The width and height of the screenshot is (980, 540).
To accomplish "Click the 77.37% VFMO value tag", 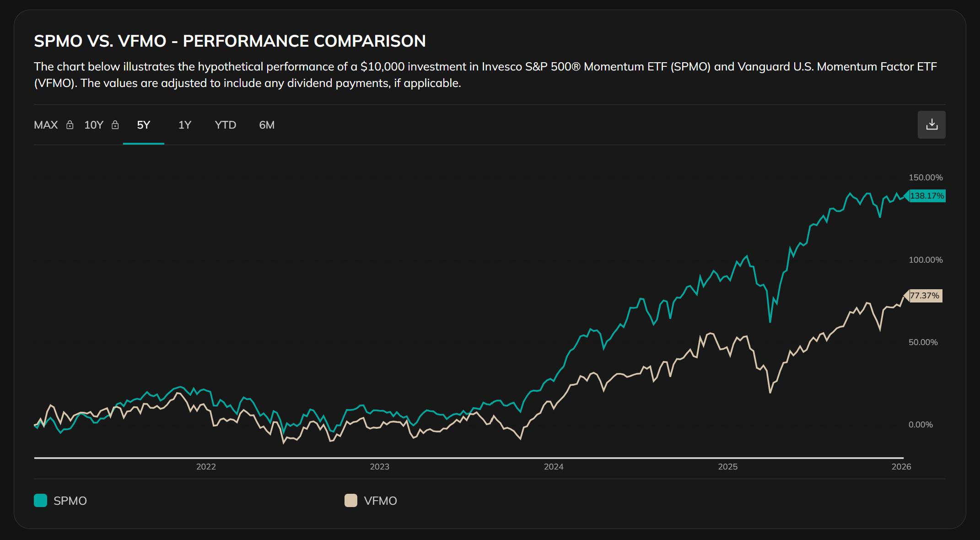I will (925, 296).
